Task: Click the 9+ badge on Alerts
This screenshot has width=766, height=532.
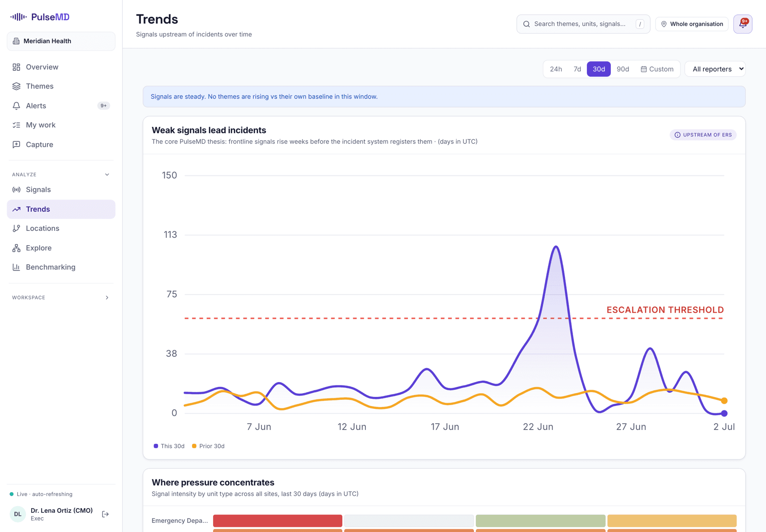Action: click(x=103, y=106)
